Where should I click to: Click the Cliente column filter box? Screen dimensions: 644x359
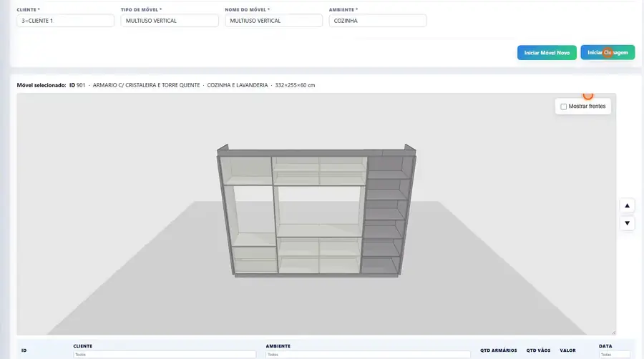[x=165, y=355]
